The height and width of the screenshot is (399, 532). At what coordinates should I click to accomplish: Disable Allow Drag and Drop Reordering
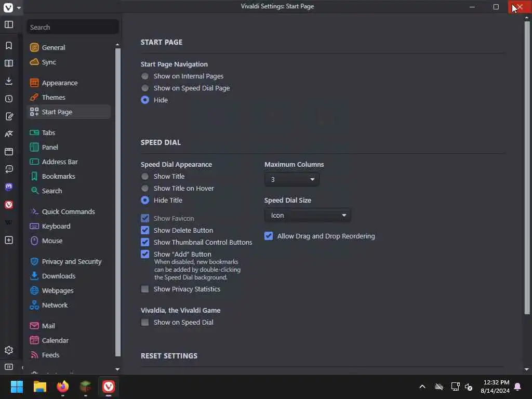click(269, 236)
